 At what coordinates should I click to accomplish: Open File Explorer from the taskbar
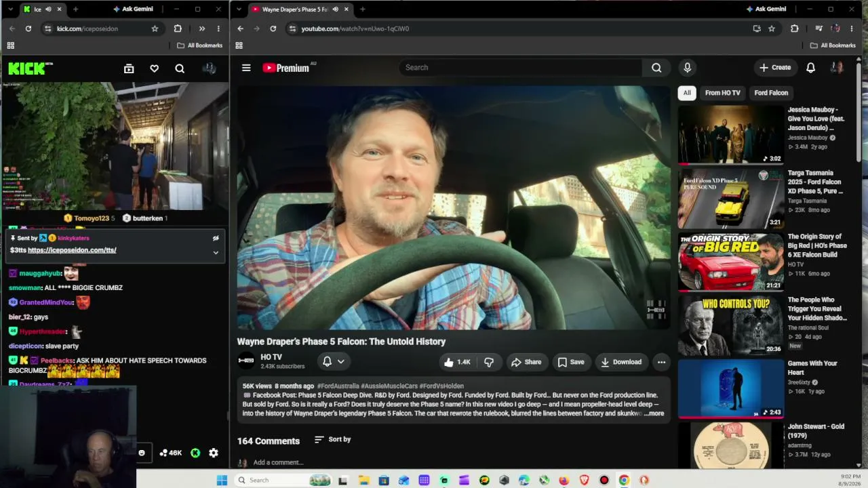[363, 481]
